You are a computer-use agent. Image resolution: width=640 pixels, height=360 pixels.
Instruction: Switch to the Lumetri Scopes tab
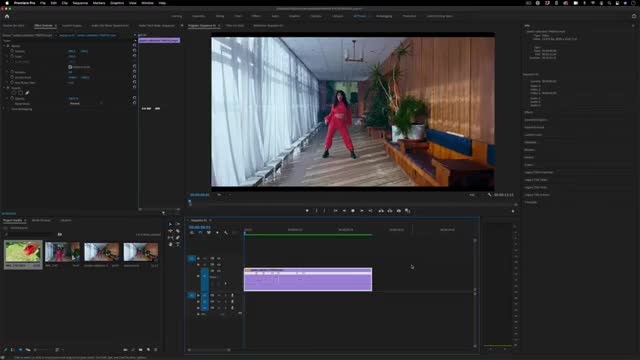[72, 26]
